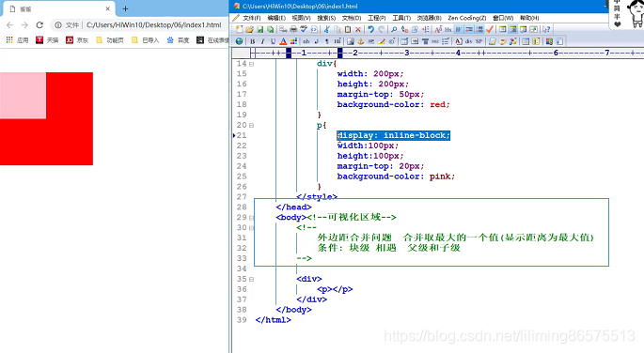Image resolution: width=644 pixels, height=353 pixels.
Task: Apply italic with the I icon
Action: click(262, 41)
